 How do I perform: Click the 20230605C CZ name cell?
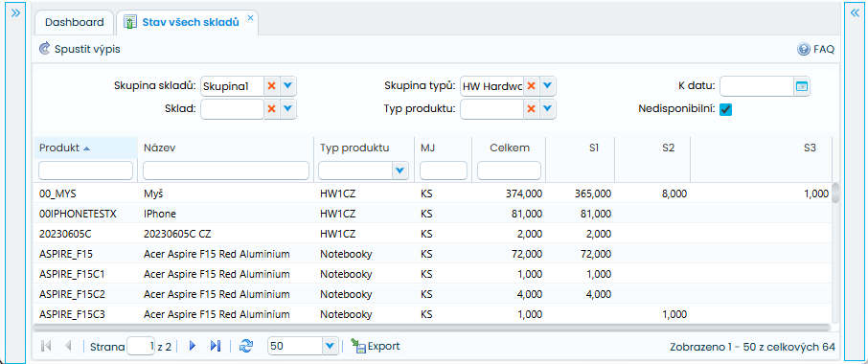point(225,234)
